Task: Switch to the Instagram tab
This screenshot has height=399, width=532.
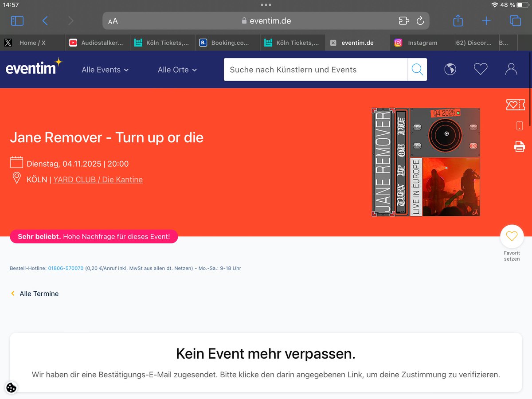Action: 422,43
